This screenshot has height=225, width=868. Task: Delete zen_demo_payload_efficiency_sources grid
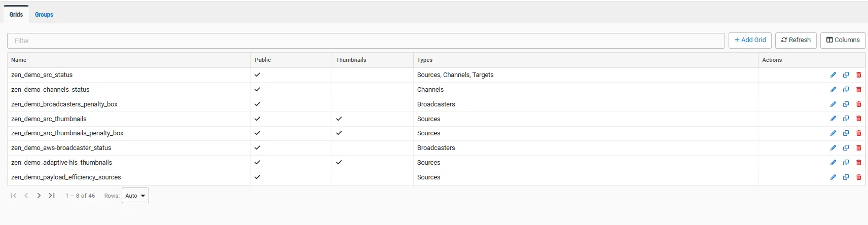tap(858, 177)
